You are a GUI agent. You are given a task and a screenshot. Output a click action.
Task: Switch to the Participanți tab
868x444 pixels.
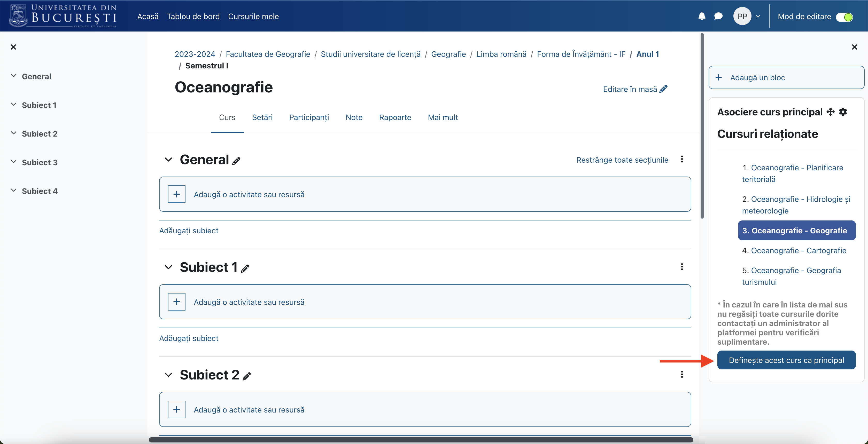click(x=309, y=117)
